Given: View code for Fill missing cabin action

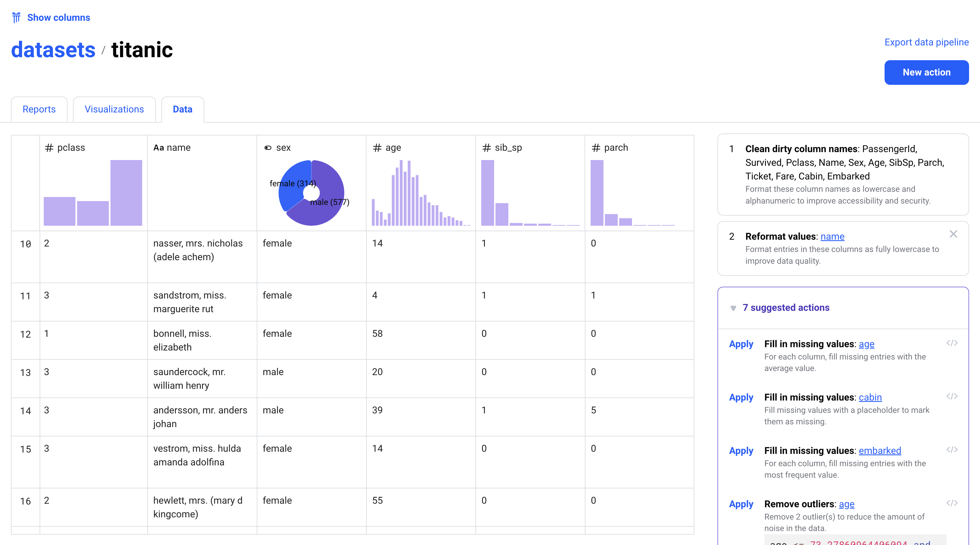Looking at the screenshot, I should (952, 396).
